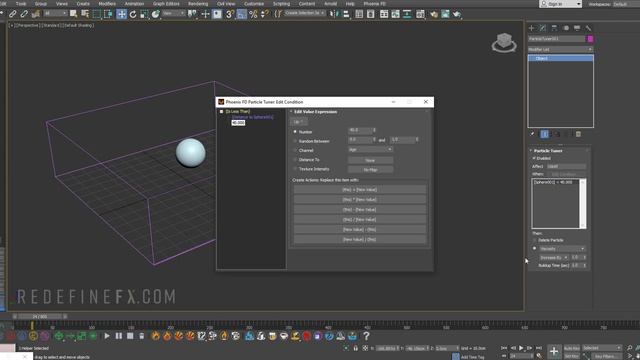Screen dimensions: 640x360
Task: Select the Move tool in main toolbar
Action: 121,14
